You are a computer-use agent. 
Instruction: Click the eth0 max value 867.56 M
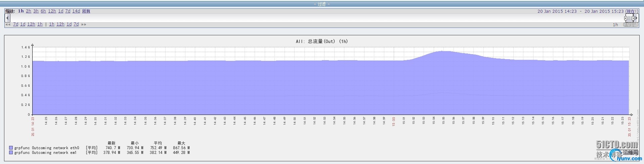[x=181, y=148]
